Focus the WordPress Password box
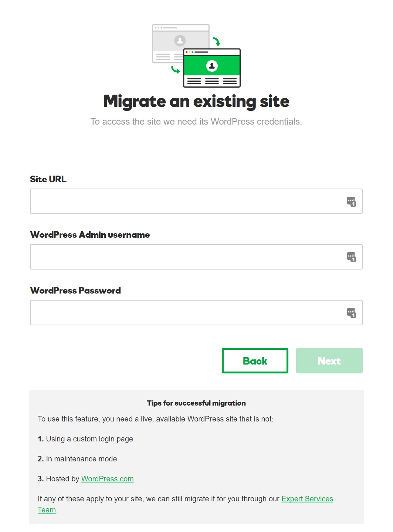 196,313
